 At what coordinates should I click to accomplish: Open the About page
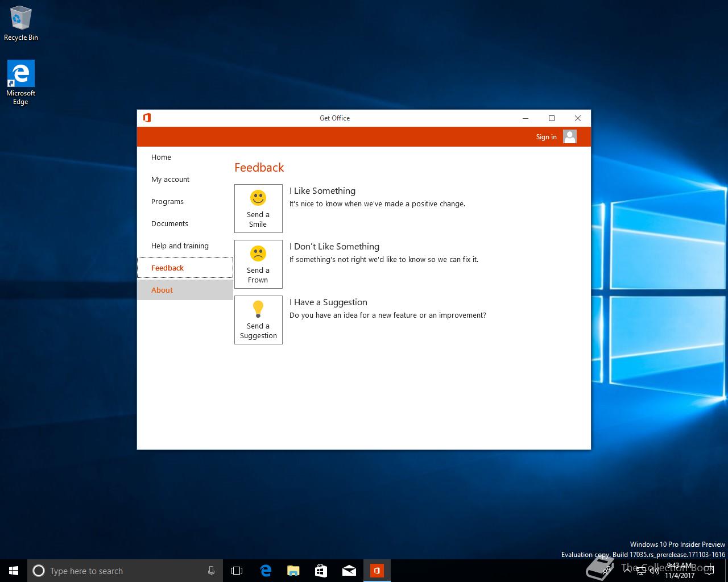tap(185, 290)
